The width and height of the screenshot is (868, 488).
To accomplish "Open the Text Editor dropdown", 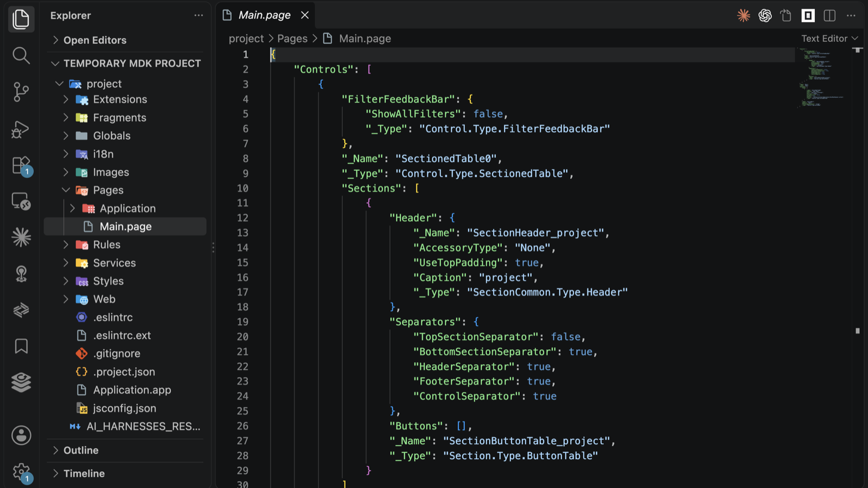I will click(x=829, y=38).
